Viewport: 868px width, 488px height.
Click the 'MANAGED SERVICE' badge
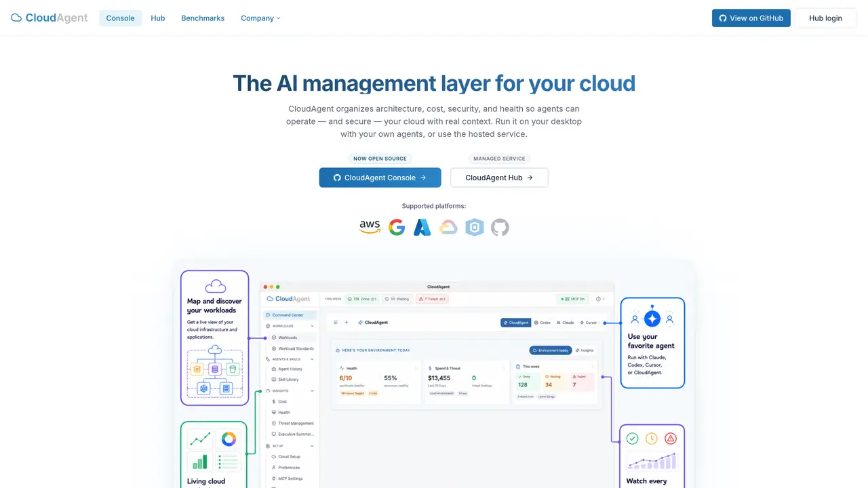pos(499,159)
